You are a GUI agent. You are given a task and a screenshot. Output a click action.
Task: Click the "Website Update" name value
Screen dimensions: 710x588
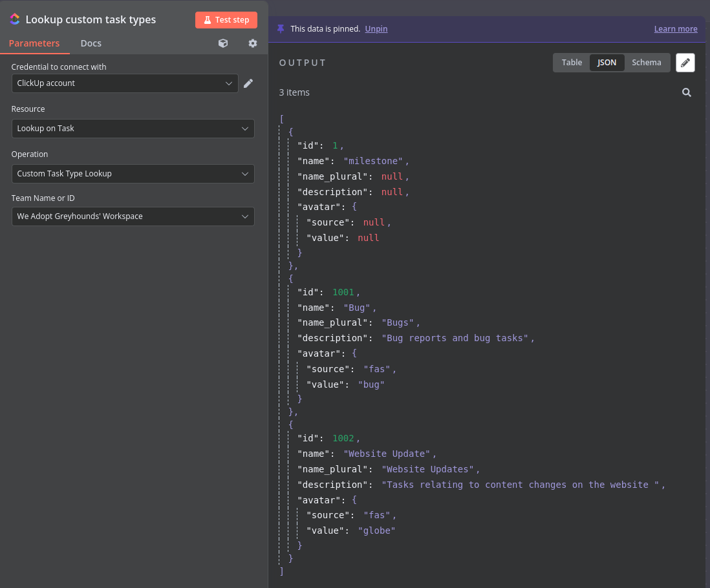(387, 454)
